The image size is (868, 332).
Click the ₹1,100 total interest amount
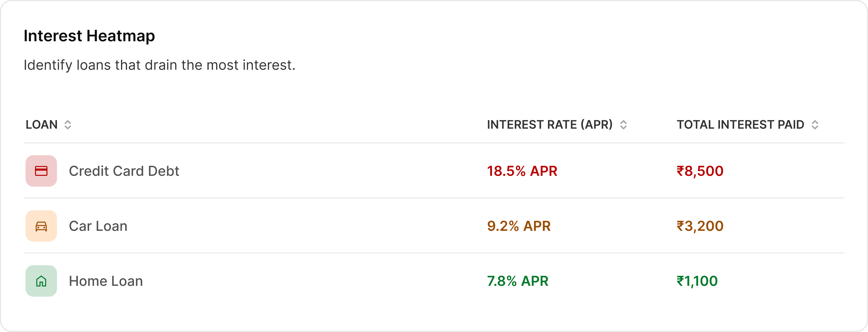coord(697,281)
